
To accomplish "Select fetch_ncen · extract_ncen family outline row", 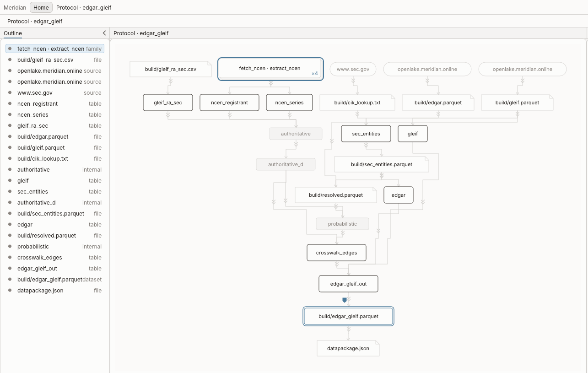I will pos(55,49).
